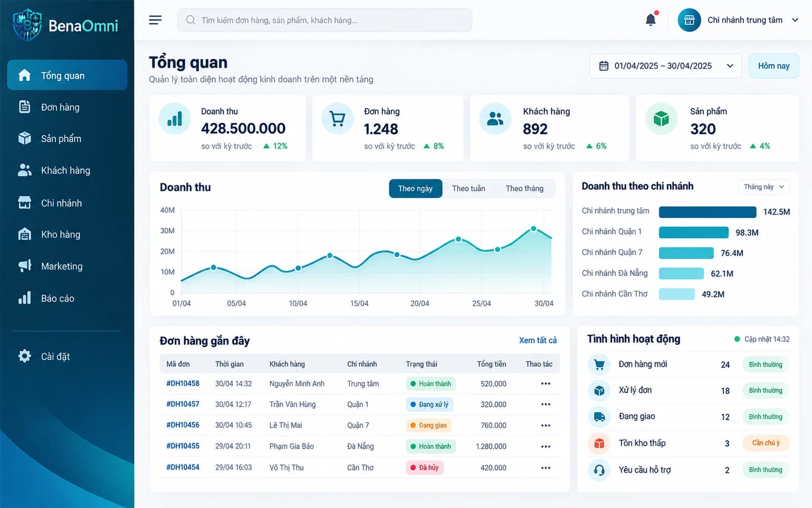Click the branch store avatar icon
The height and width of the screenshot is (508, 812).
click(x=689, y=20)
